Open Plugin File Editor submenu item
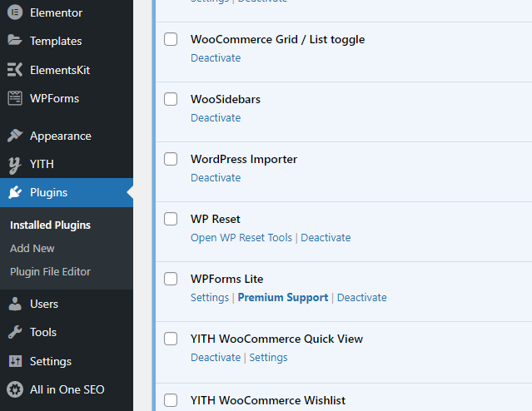The width and height of the screenshot is (532, 411). (50, 271)
